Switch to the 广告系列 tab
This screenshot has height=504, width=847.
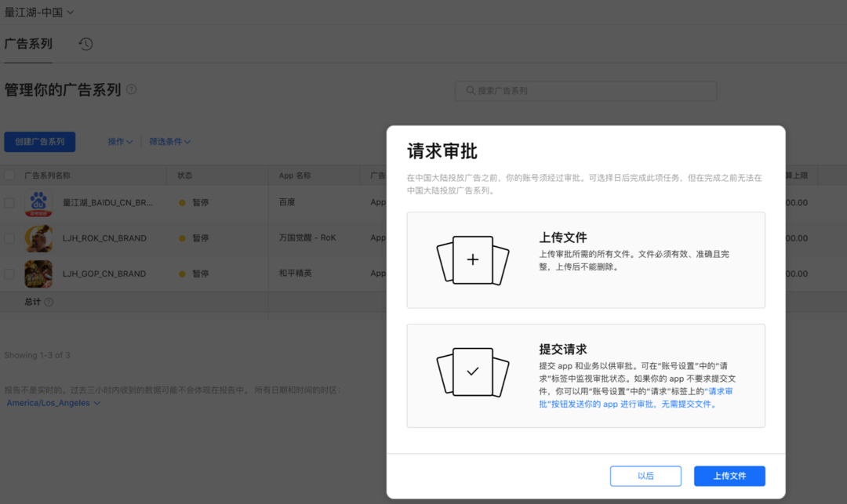click(x=29, y=44)
